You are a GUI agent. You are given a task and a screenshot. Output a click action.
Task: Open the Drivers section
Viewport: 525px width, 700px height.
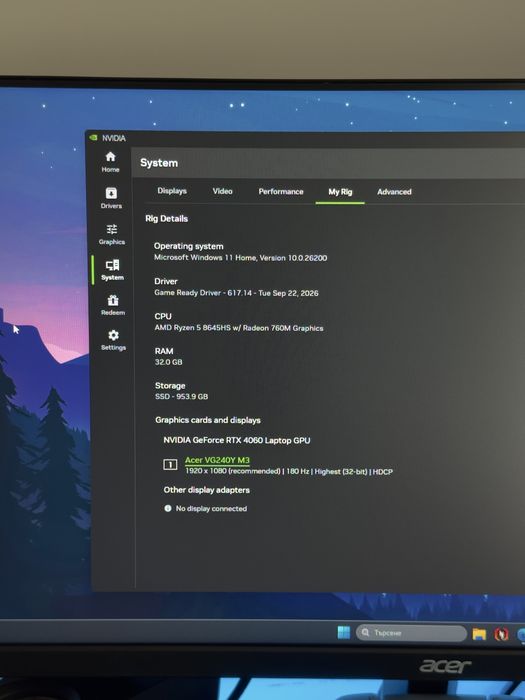pos(111,198)
